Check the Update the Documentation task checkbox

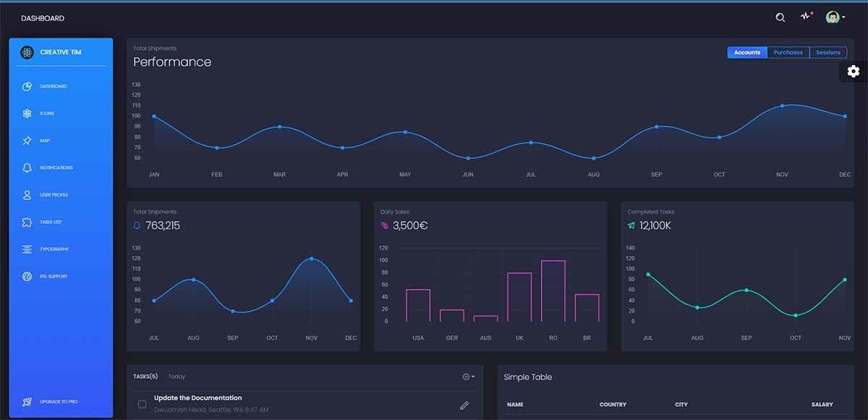(142, 404)
